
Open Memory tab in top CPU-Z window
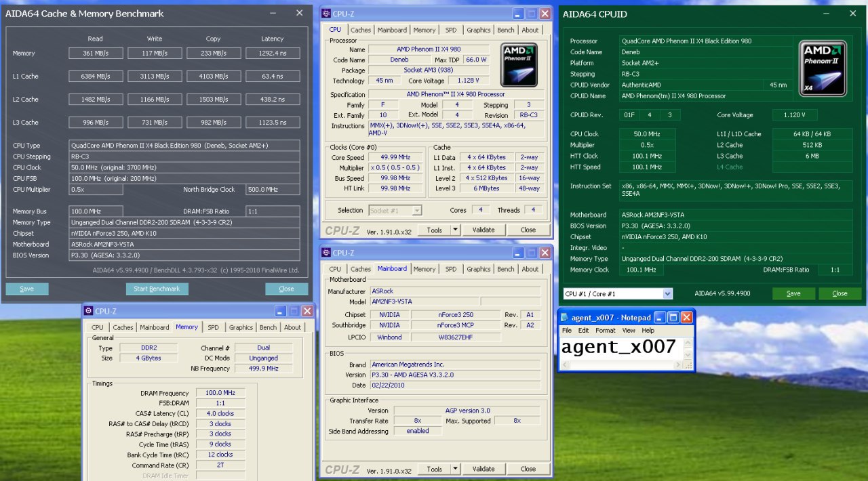point(425,30)
